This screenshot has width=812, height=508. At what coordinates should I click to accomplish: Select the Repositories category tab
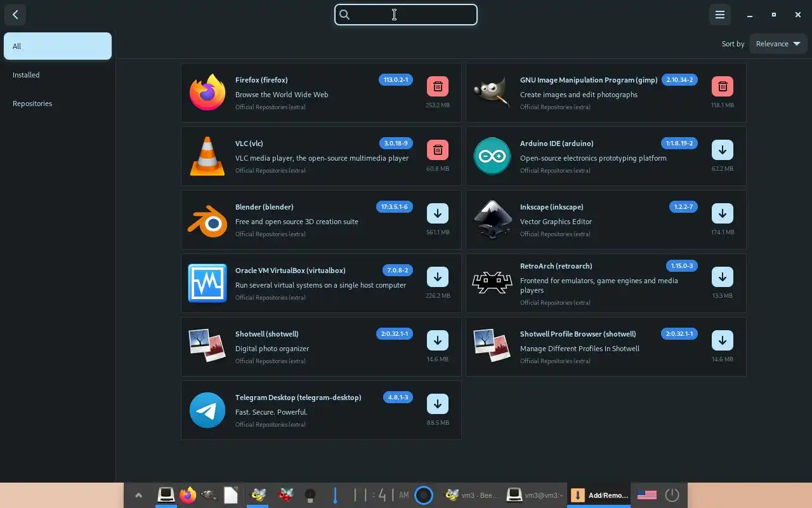58,104
